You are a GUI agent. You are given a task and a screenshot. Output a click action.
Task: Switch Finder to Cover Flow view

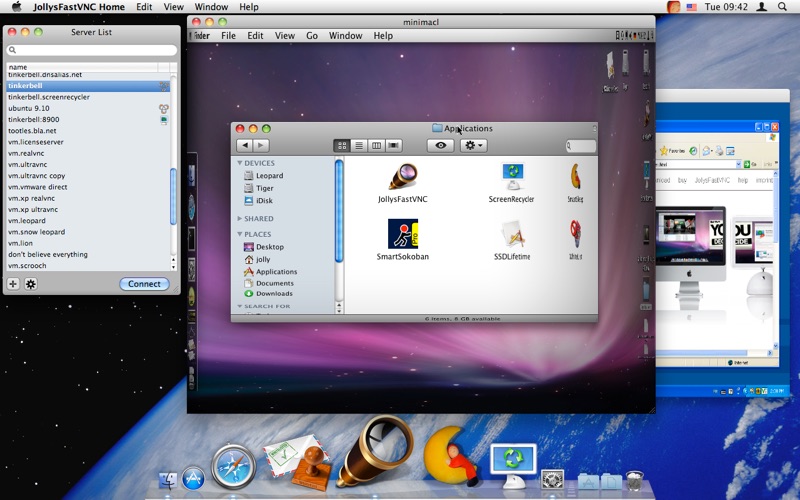tap(394, 146)
